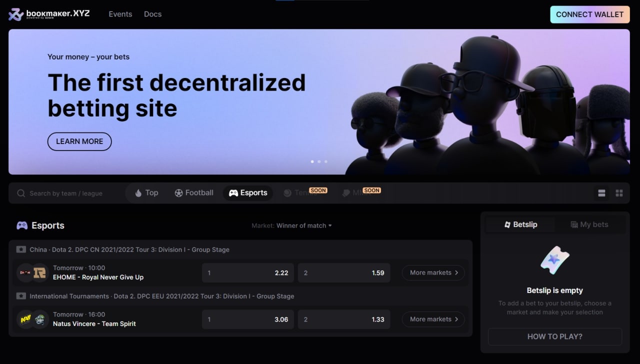The image size is (640, 364).
Task: Click the Team Spirit logo
Action: click(39, 319)
